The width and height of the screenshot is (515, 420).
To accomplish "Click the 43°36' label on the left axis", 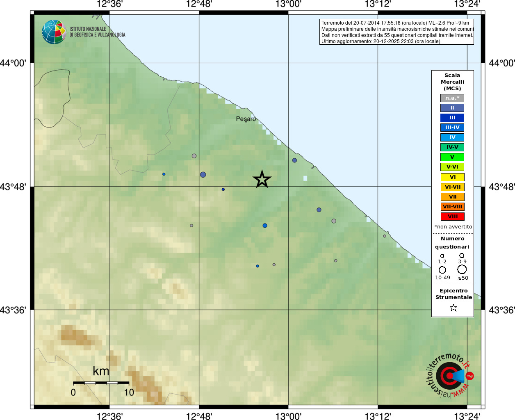I will click(13, 310).
